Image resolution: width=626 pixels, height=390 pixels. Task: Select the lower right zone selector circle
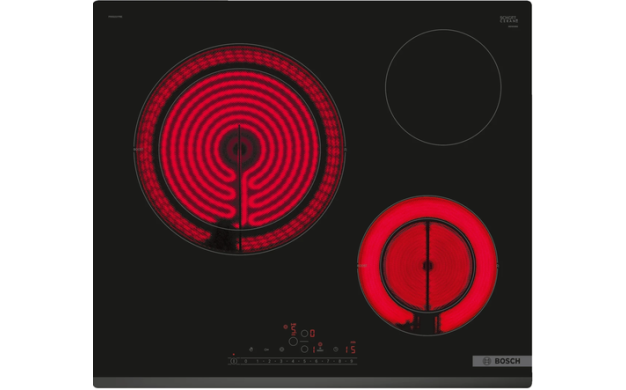[x=305, y=349]
